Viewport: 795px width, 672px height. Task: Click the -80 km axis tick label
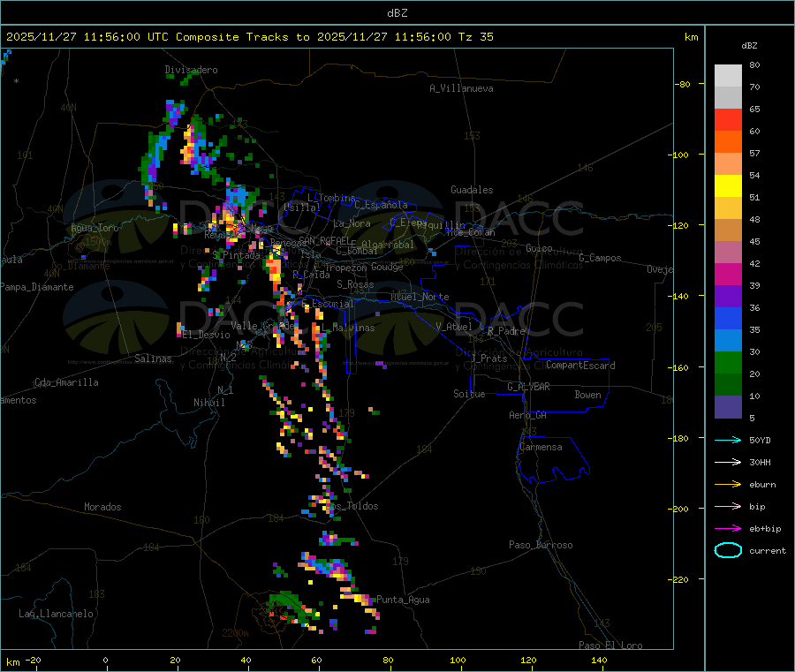(683, 84)
